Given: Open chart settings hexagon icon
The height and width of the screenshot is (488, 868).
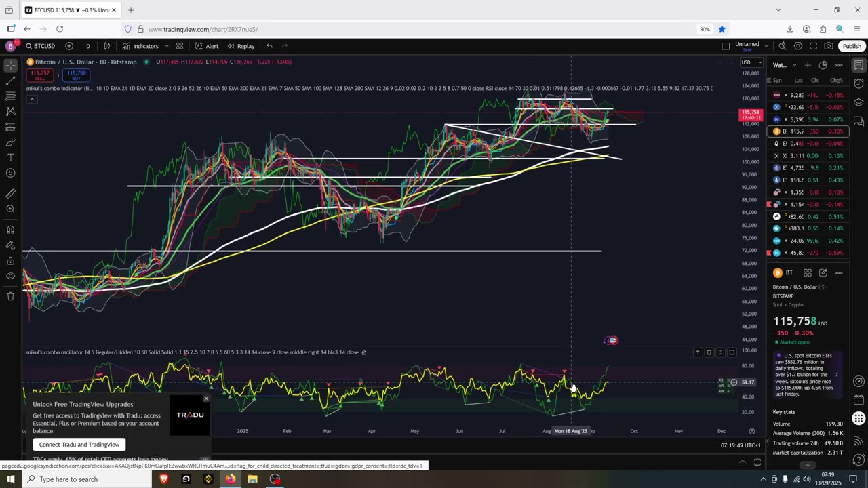Looking at the screenshot, I should click(x=798, y=46).
